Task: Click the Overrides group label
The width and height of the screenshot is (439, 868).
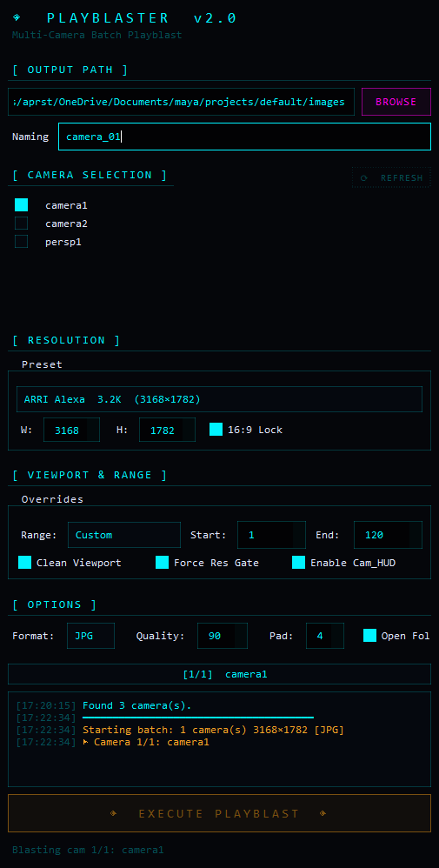Action: [52, 499]
